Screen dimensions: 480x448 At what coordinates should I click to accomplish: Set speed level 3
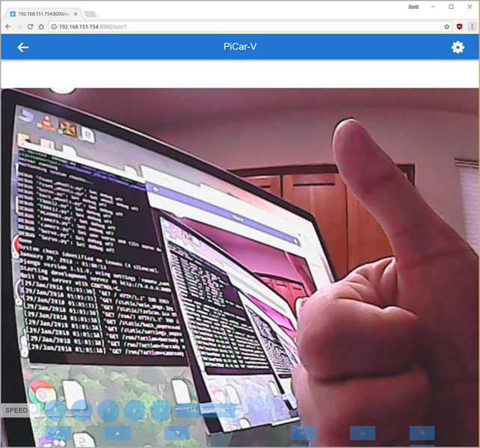tap(108, 410)
